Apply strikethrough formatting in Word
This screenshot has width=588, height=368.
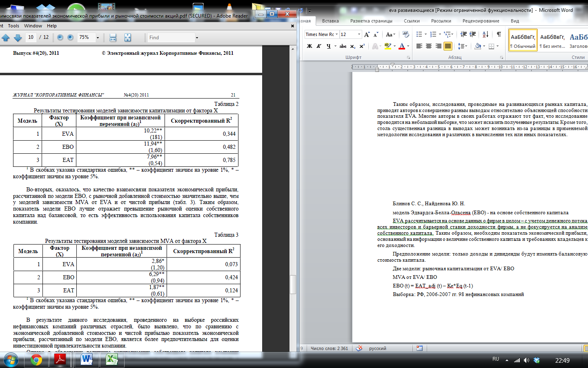tap(343, 46)
